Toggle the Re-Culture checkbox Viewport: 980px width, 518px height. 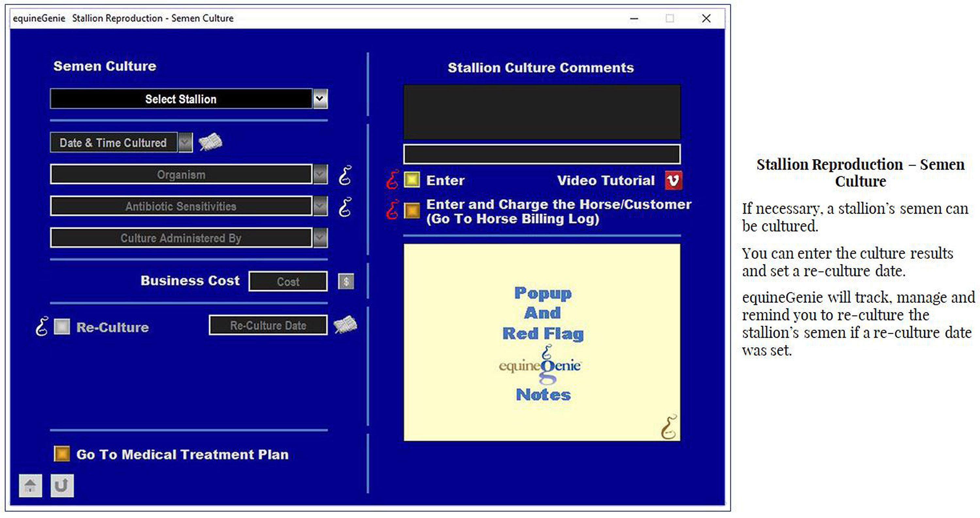[x=62, y=327]
